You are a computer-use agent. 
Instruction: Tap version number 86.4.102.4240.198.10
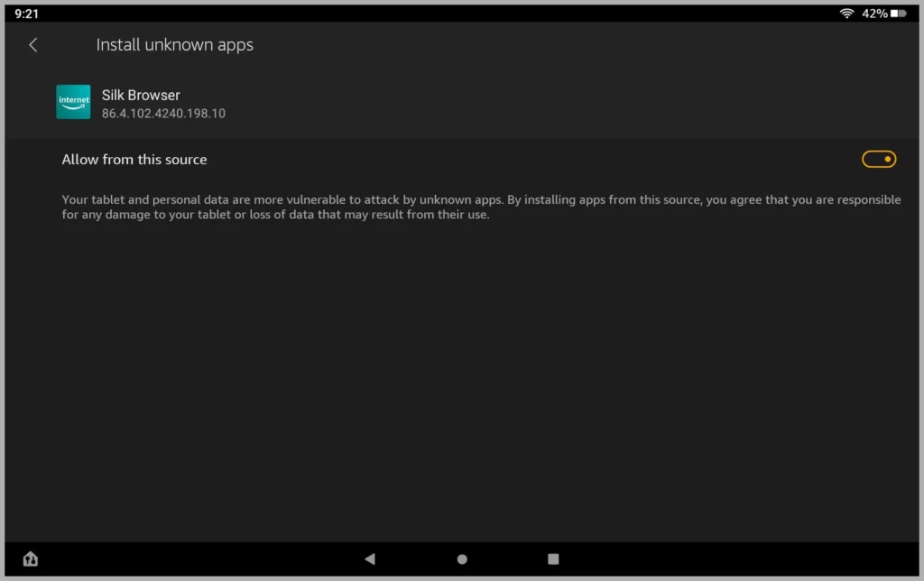coord(163,113)
